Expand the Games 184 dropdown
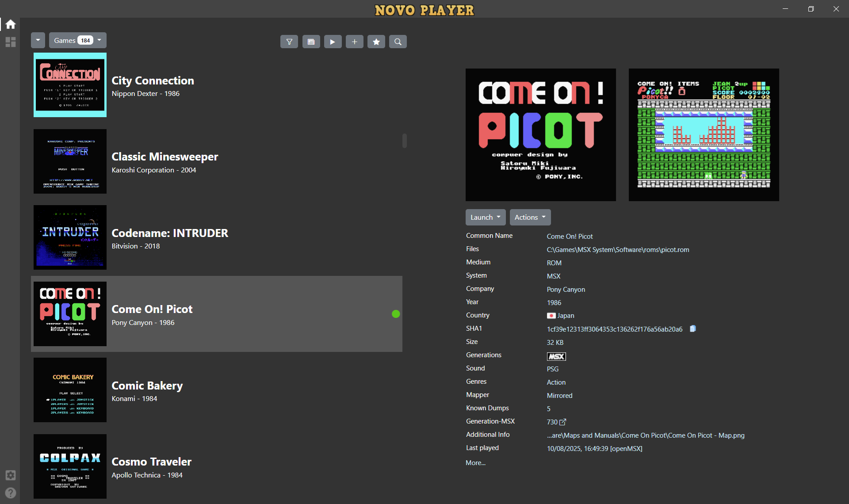 pos(78,40)
